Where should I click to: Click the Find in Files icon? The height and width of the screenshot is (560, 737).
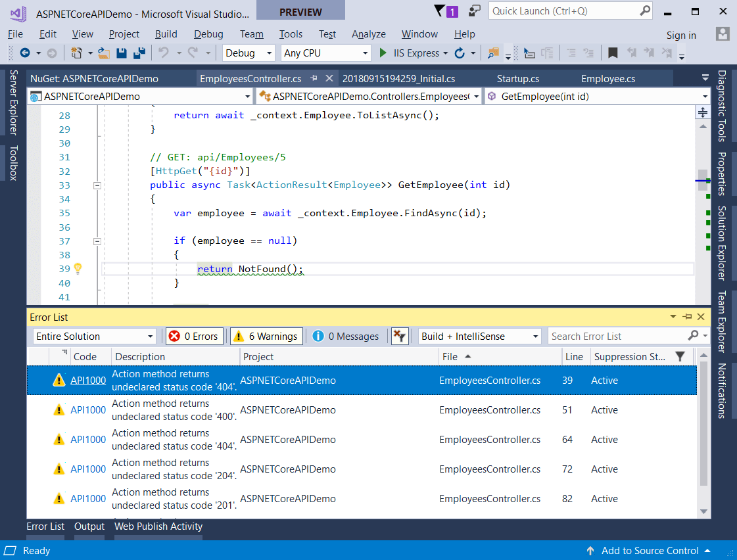click(493, 53)
